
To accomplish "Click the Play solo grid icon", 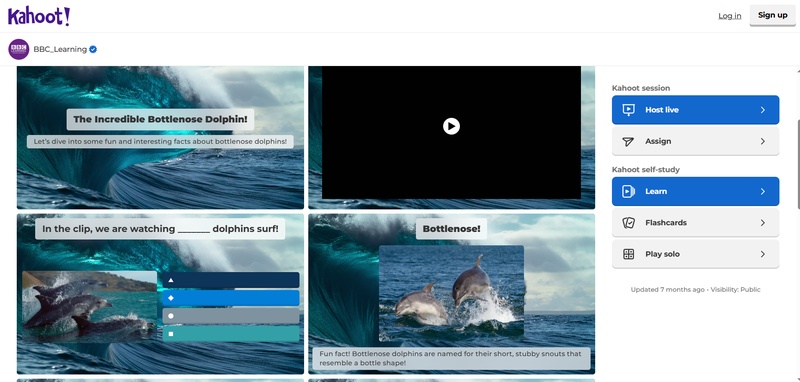I will coord(629,254).
